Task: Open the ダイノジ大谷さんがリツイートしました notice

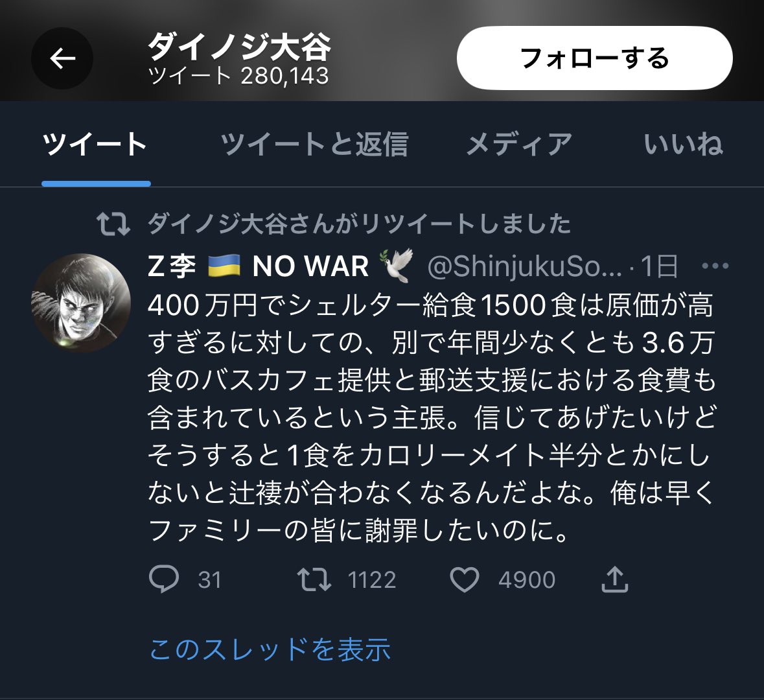Action: click(359, 224)
